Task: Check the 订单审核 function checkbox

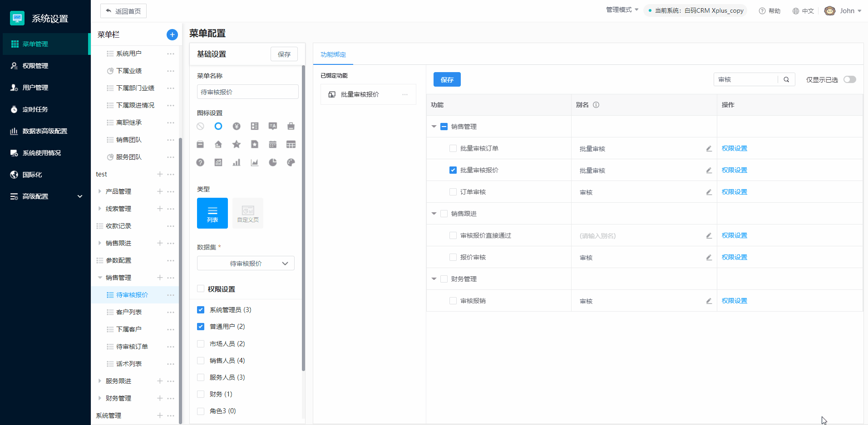Action: click(x=453, y=191)
